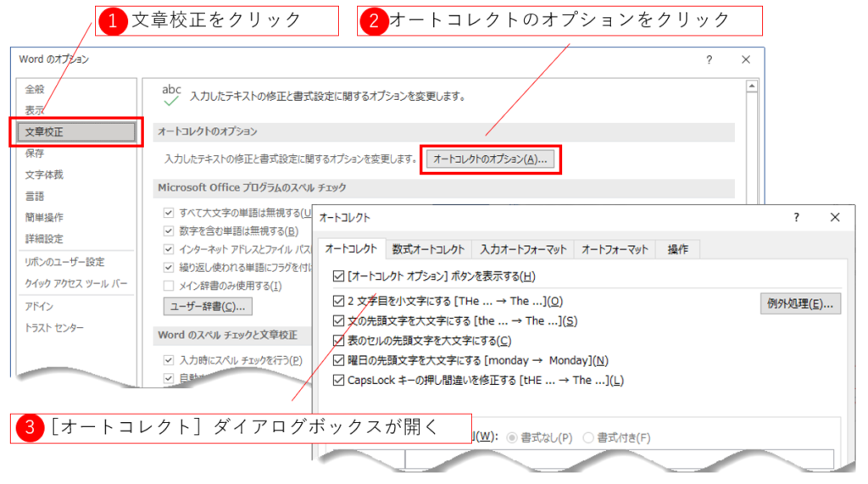Toggle [オートコレクト オプション] ボタンを表示する checkbox
This screenshot has height=484, width=868.
(340, 276)
